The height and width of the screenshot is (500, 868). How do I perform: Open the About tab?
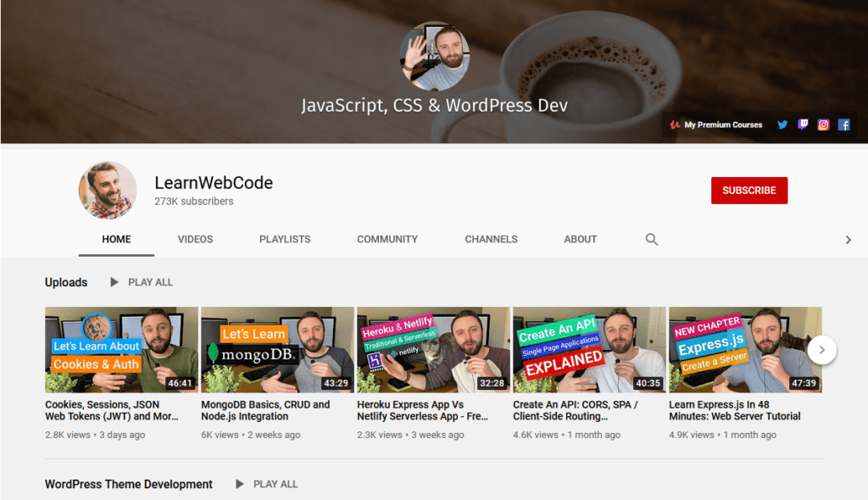click(580, 239)
